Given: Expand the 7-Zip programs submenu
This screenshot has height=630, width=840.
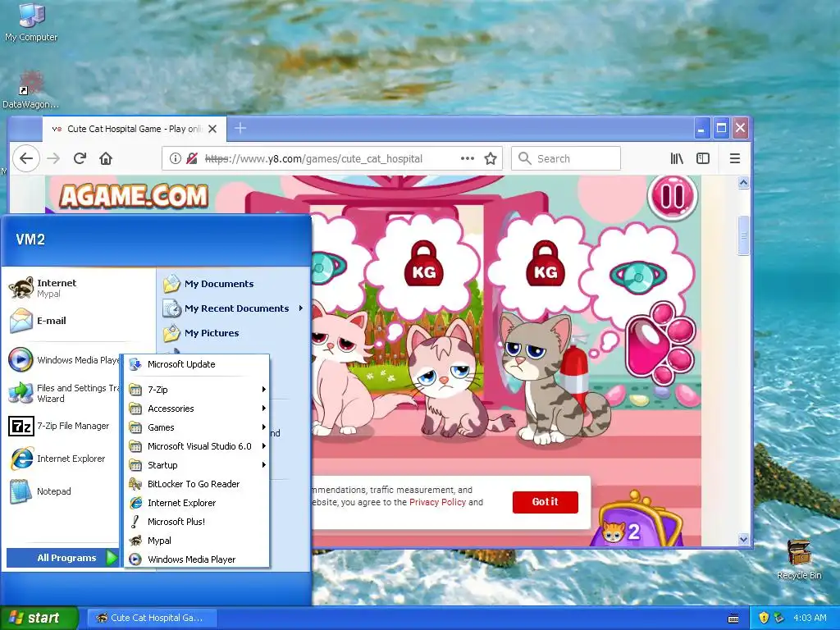Looking at the screenshot, I should [x=197, y=390].
